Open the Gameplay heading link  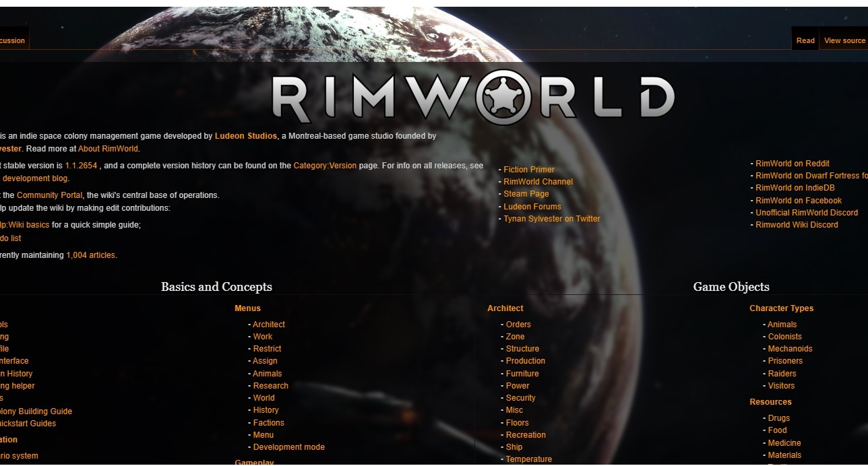[x=254, y=463]
